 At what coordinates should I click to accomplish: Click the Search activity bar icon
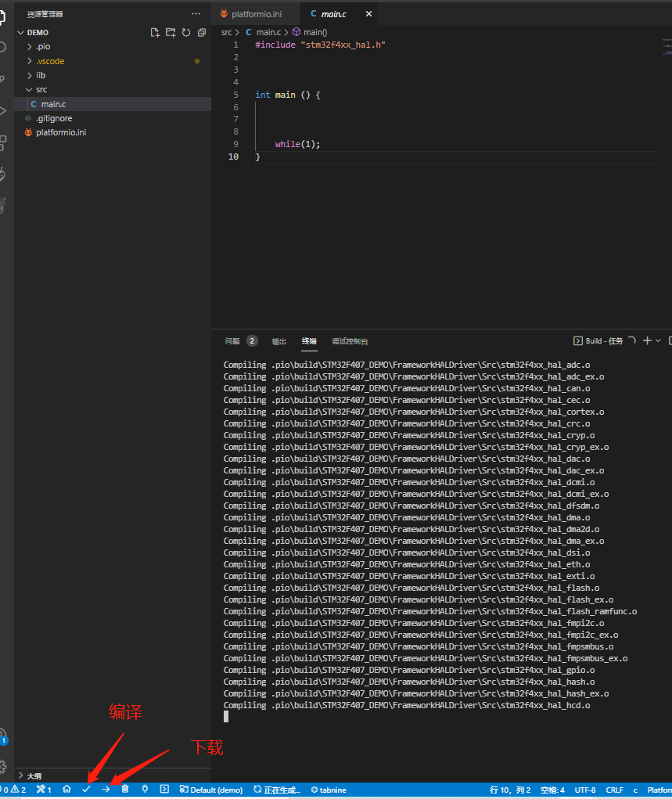[2, 47]
